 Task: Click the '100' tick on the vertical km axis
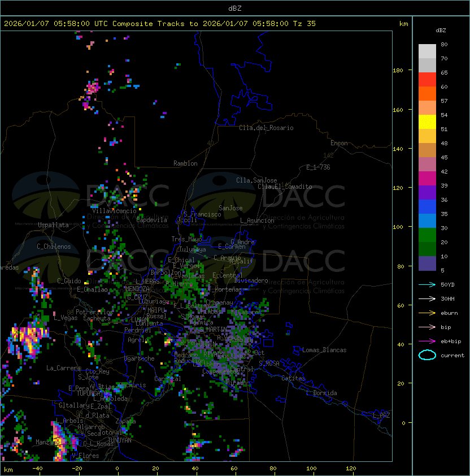point(398,227)
